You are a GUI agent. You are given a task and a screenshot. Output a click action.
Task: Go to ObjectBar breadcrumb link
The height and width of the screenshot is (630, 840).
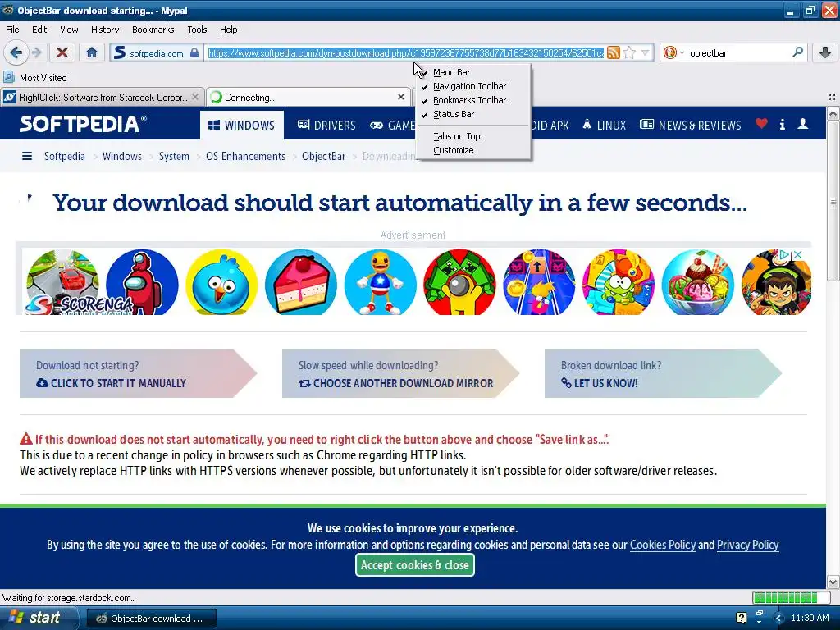pyautogui.click(x=323, y=156)
